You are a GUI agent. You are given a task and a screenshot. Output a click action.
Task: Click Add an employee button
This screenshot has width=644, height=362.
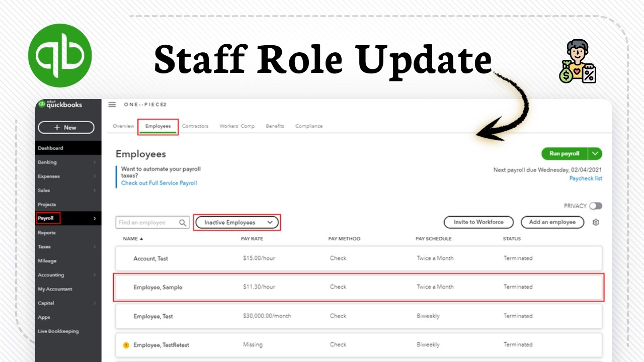[x=552, y=222]
